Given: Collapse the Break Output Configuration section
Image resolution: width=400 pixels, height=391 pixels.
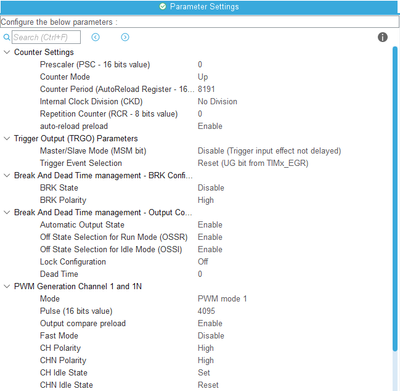Looking at the screenshot, I should 7,213.
